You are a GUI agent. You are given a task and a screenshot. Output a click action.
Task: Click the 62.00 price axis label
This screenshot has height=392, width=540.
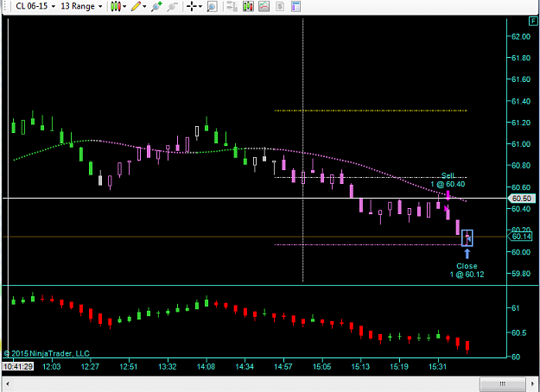521,36
